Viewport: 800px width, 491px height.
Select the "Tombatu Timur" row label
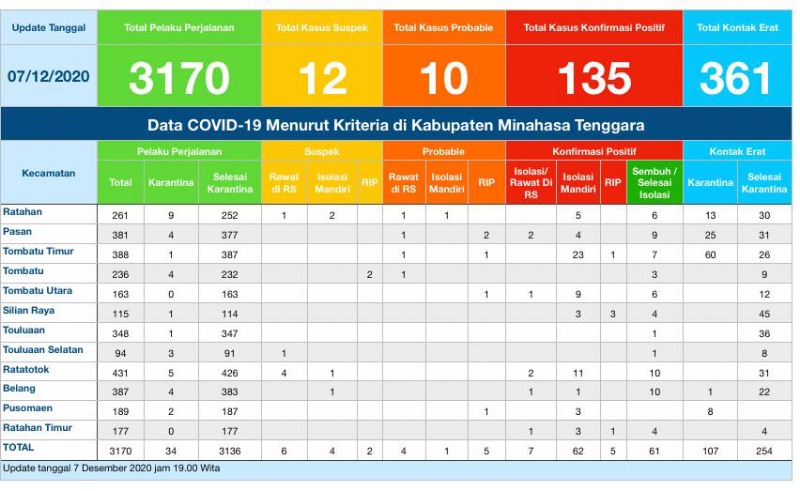(38, 251)
